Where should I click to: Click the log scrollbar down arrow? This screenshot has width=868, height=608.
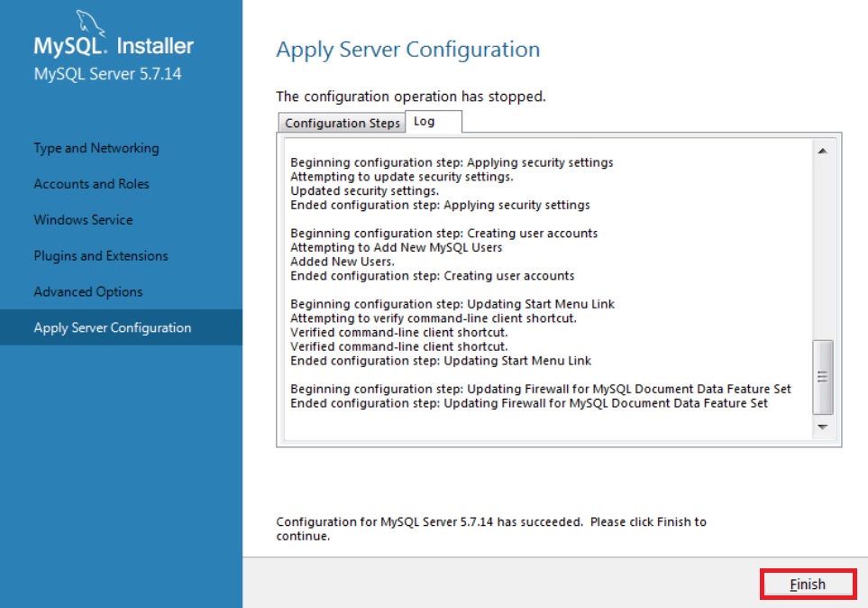pyautogui.click(x=823, y=427)
